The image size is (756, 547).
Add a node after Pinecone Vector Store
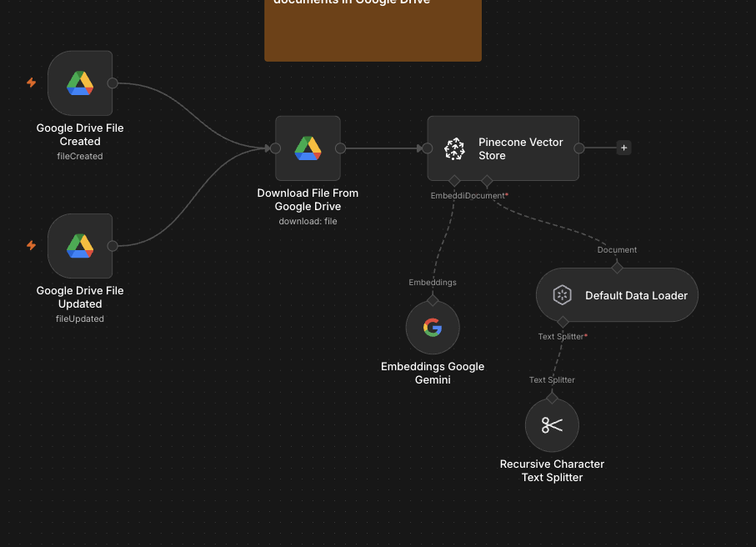tap(624, 148)
